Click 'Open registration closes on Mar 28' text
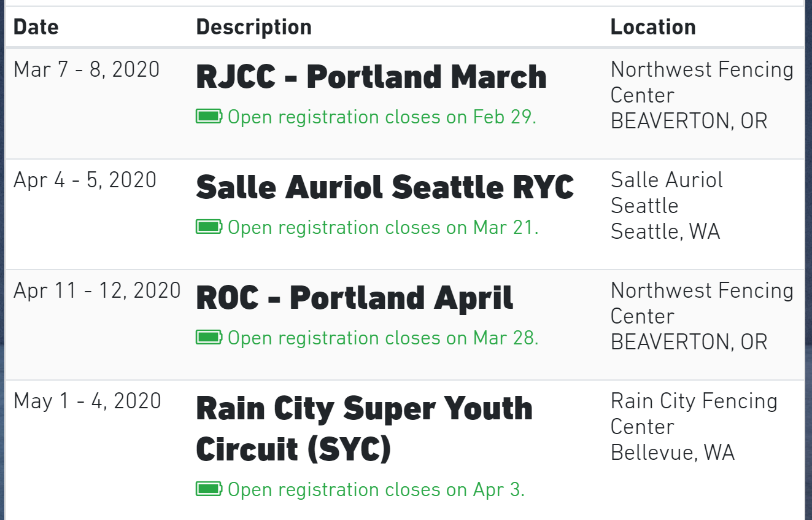 (x=383, y=338)
